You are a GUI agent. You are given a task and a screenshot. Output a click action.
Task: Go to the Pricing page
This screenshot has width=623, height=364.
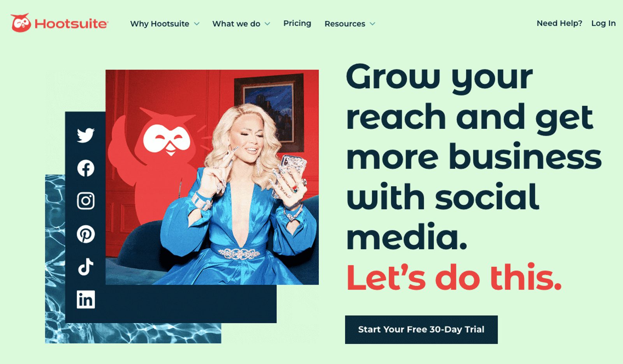(x=297, y=23)
